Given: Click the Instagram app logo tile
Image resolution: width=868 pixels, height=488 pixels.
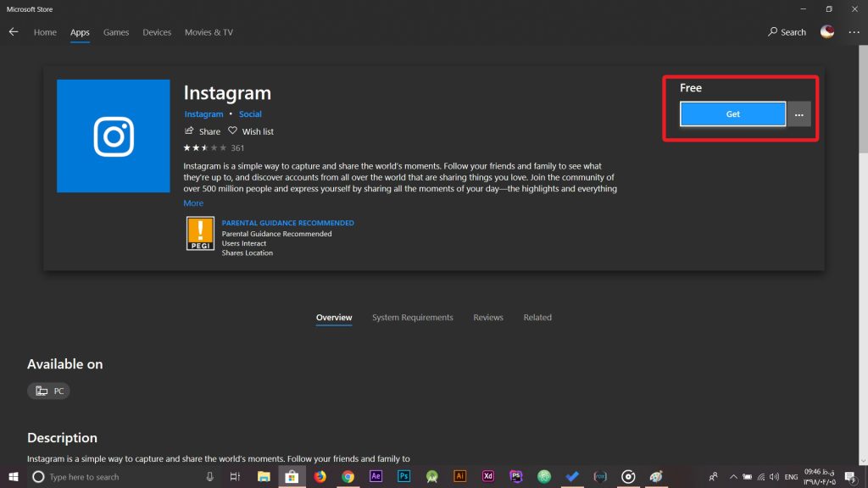Looking at the screenshot, I should pos(114,136).
